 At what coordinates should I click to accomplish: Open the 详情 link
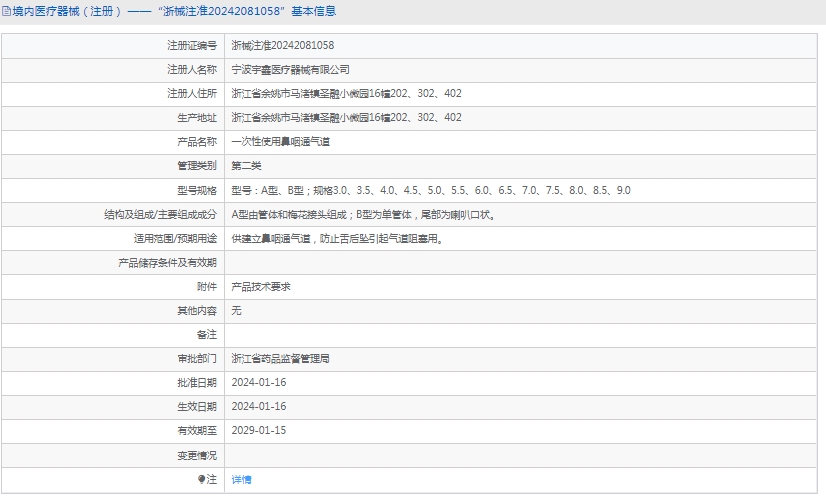coord(241,479)
